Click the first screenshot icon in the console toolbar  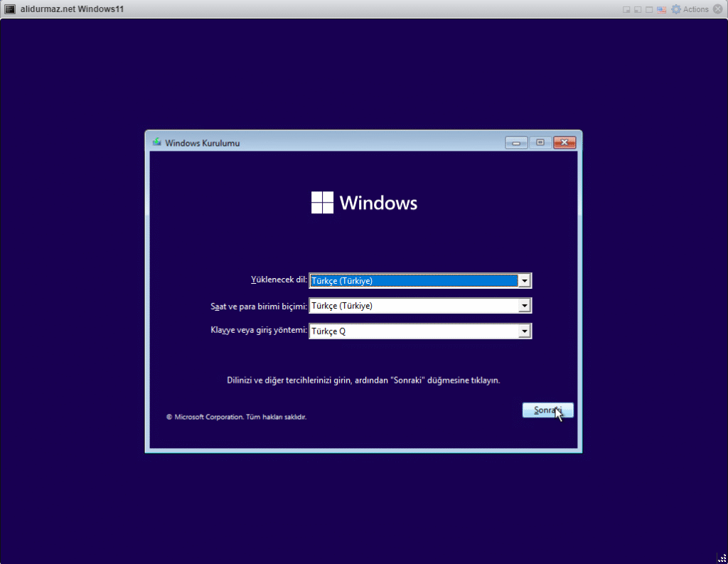coord(626,9)
